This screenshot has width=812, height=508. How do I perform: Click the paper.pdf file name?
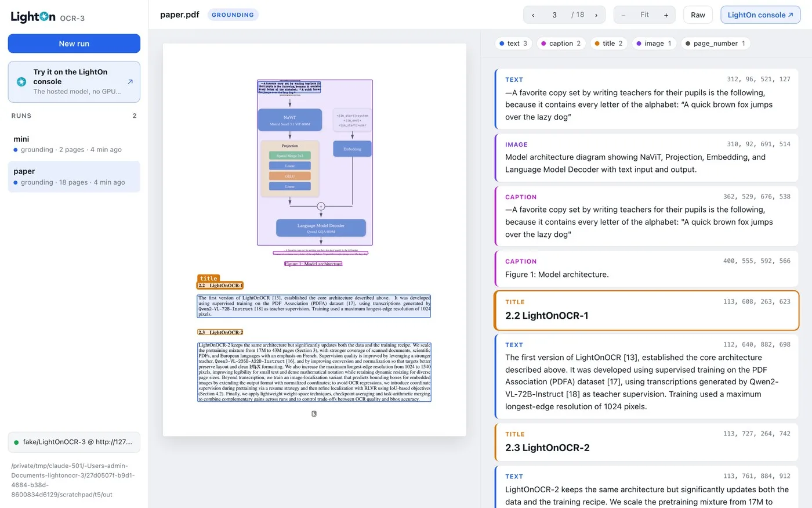180,15
